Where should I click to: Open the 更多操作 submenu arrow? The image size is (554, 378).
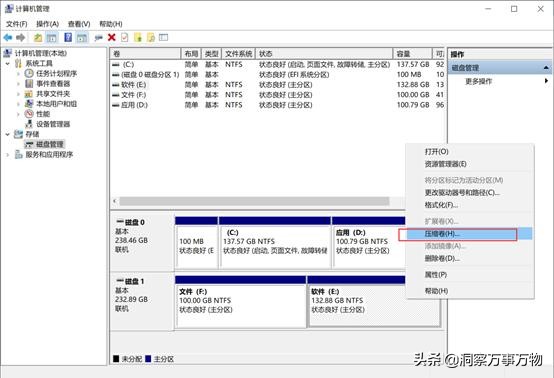pyautogui.click(x=546, y=81)
